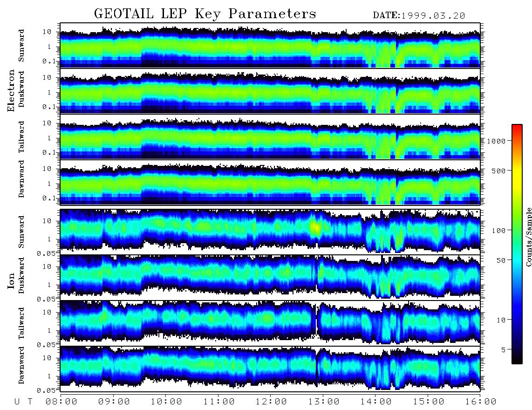Click the Electron Tailward spectrogram panel
The width and height of the screenshot is (532, 410).
click(270, 137)
